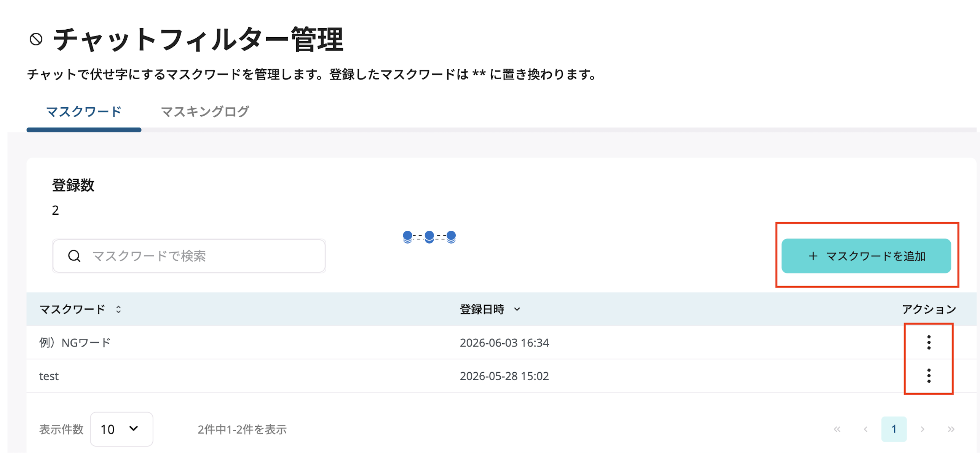The width and height of the screenshot is (980, 453).
Task: Click the 例）NGワード cell
Action: coord(75,343)
